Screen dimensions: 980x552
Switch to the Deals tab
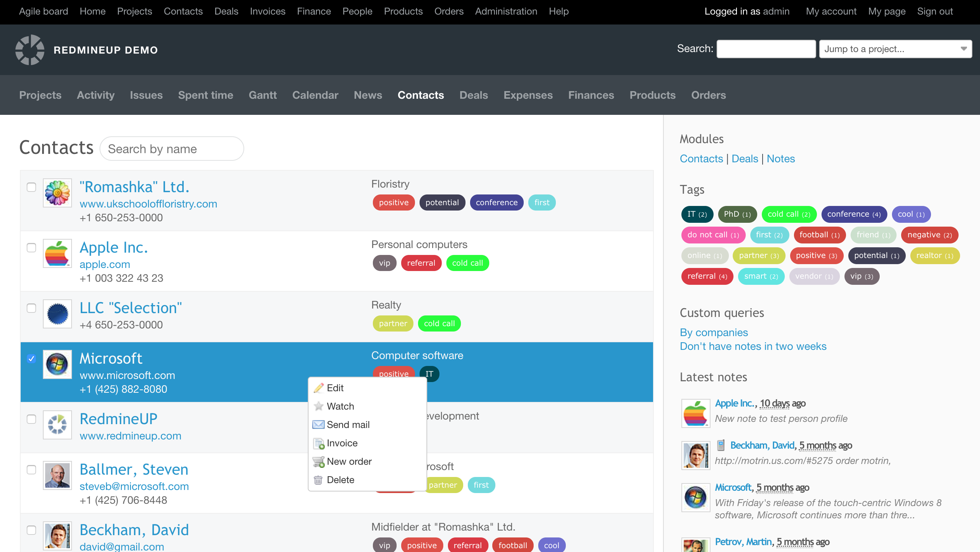point(474,95)
